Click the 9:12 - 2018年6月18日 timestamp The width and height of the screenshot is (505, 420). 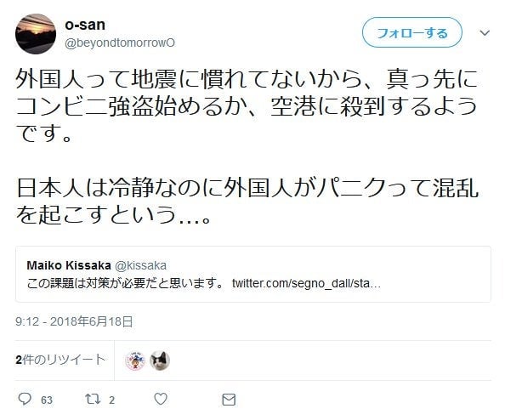pos(75,321)
